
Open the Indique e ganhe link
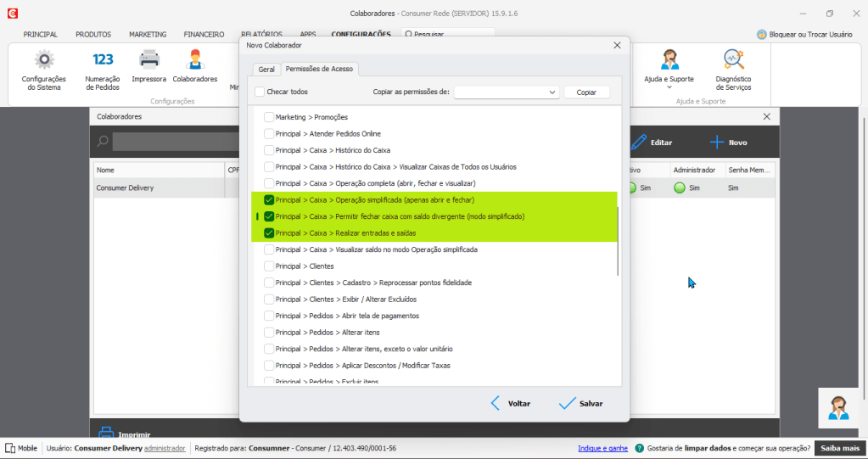[x=602, y=448]
